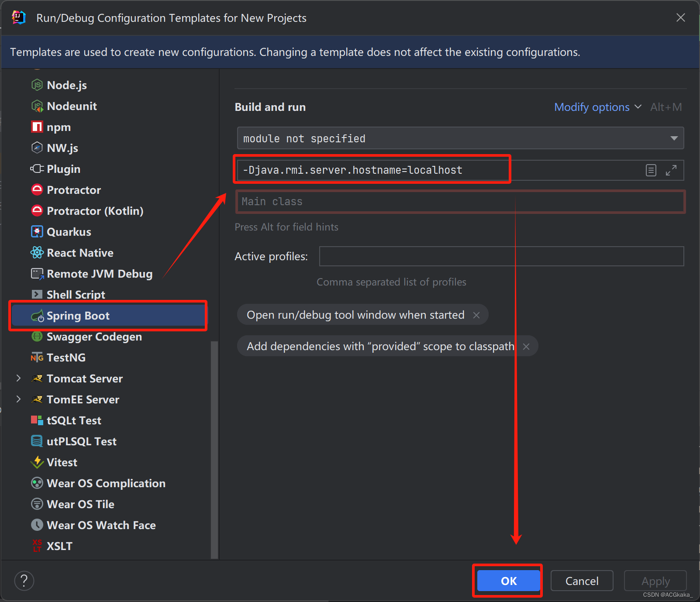Click the TomEE Server icon
The width and height of the screenshot is (700, 602).
tap(37, 399)
